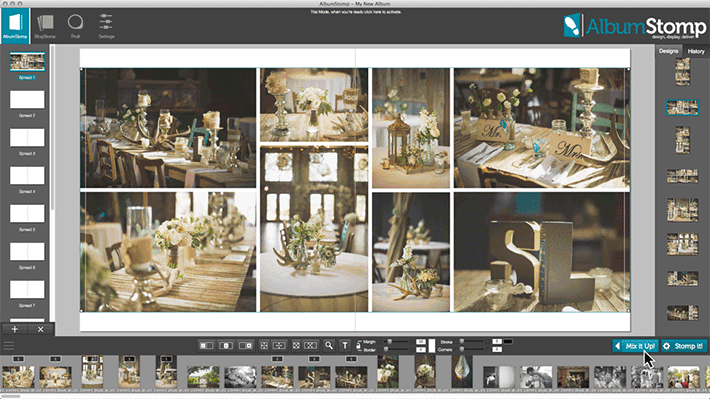This screenshot has width=710, height=399.
Task: Click the spread checker pattern icon
Action: 311,346
